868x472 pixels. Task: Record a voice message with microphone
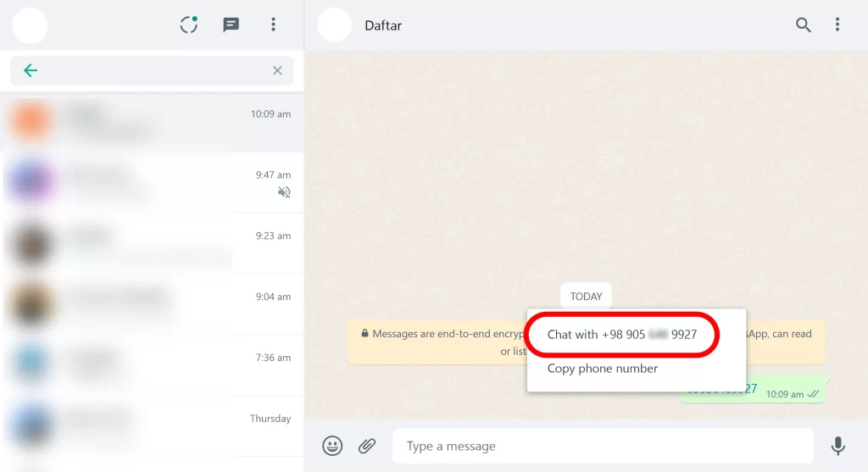(x=837, y=446)
